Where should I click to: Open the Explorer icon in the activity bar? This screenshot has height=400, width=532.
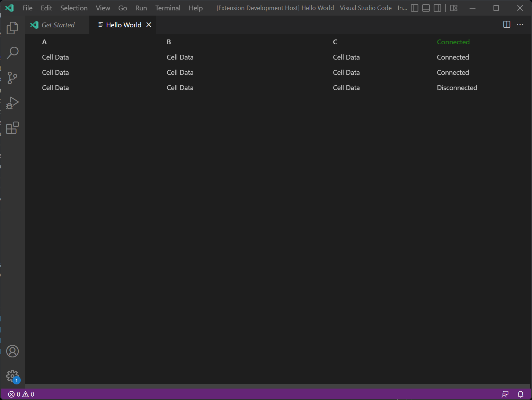(12, 28)
